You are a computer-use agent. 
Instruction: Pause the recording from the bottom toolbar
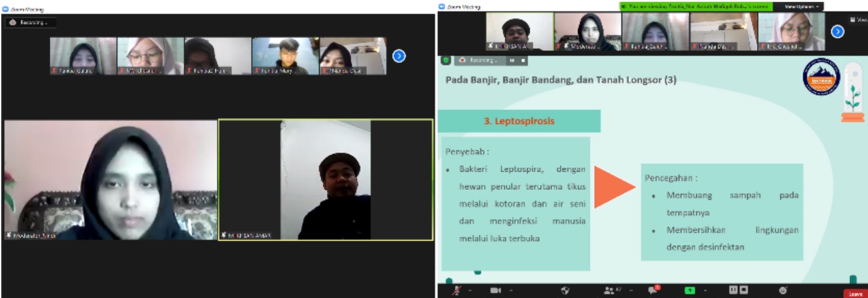tap(732, 290)
